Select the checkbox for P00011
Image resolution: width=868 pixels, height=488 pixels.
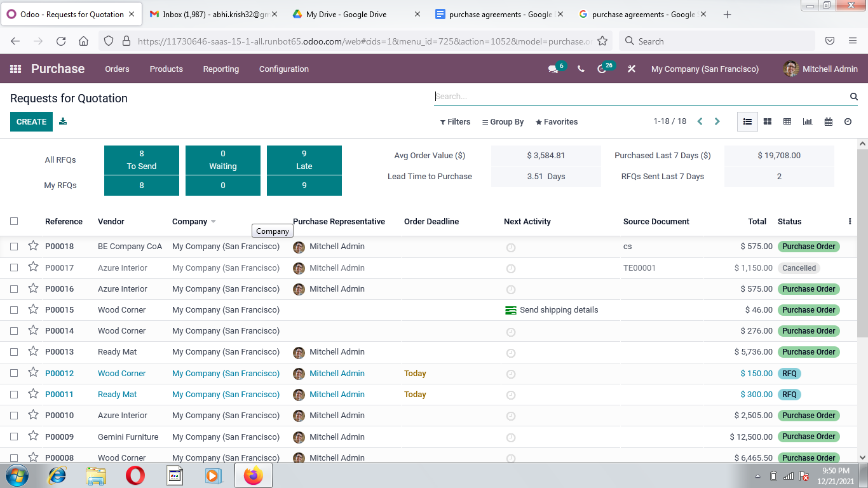14,395
